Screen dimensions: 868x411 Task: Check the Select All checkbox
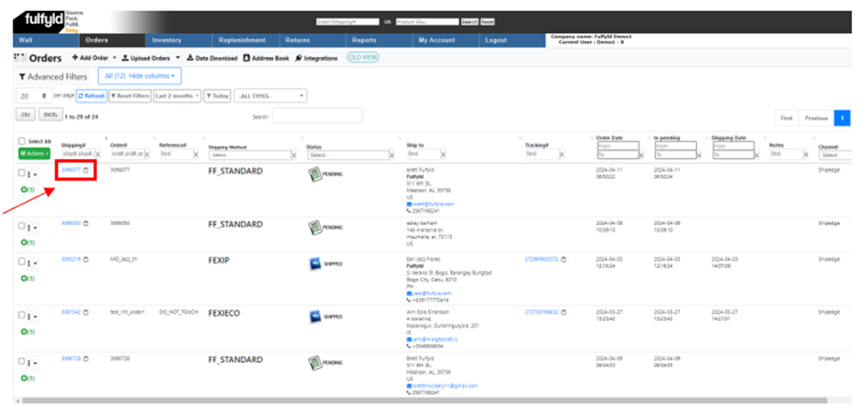point(22,141)
